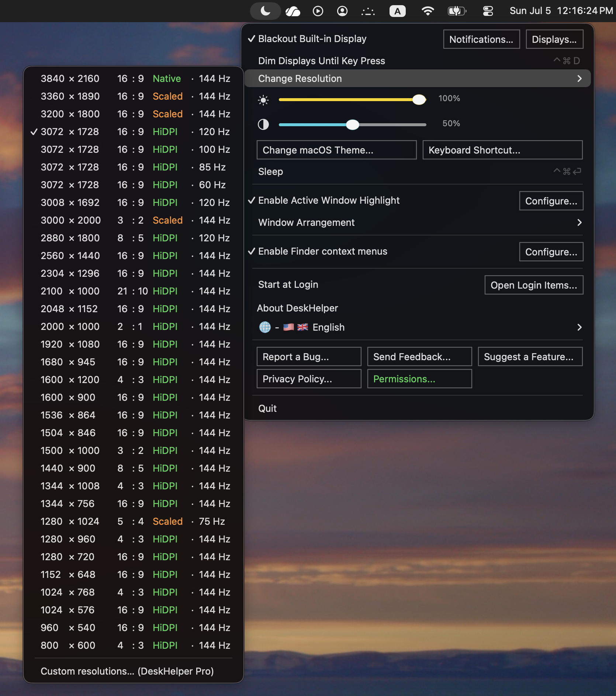
Task: Open About DeskHelper
Action: pos(297,308)
